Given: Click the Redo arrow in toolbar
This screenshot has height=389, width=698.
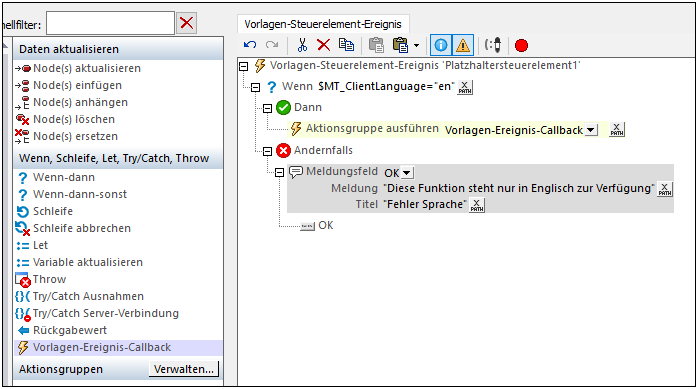Looking at the screenshot, I should click(272, 45).
